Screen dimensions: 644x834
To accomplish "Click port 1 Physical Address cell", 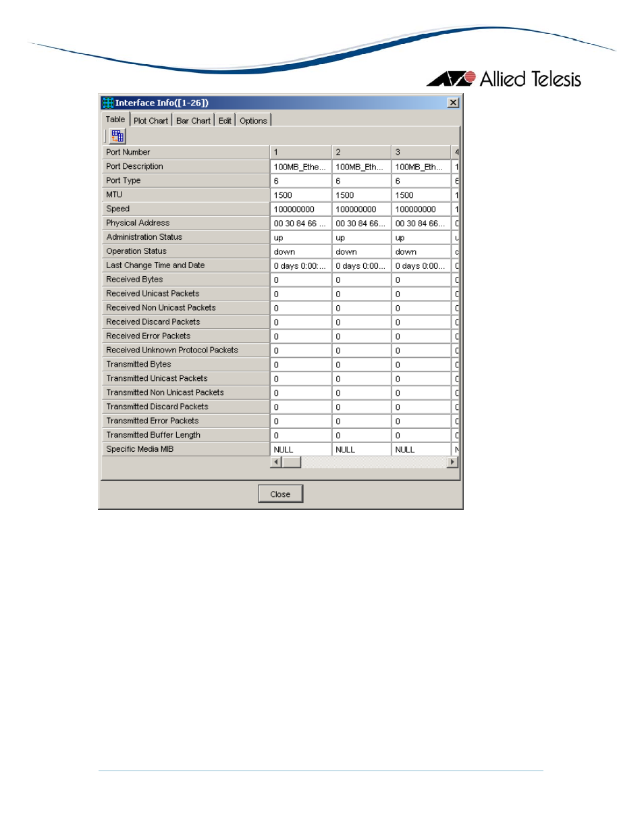I will (300, 224).
